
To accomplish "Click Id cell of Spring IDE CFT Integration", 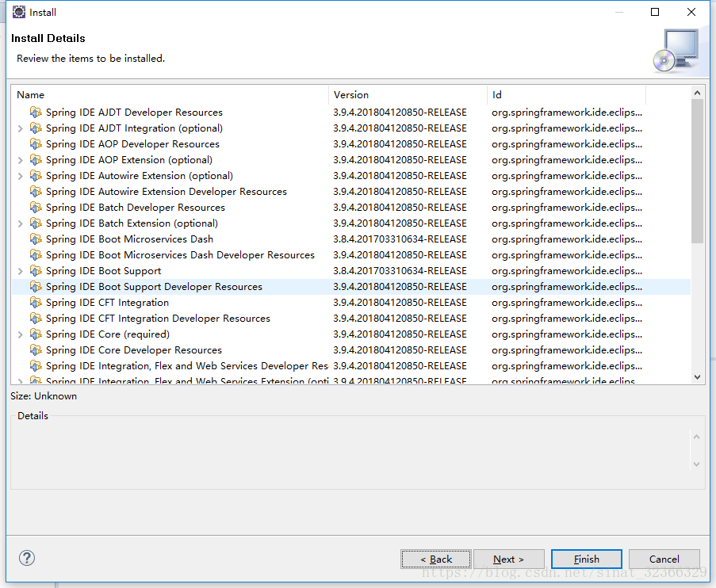I will click(x=567, y=302).
